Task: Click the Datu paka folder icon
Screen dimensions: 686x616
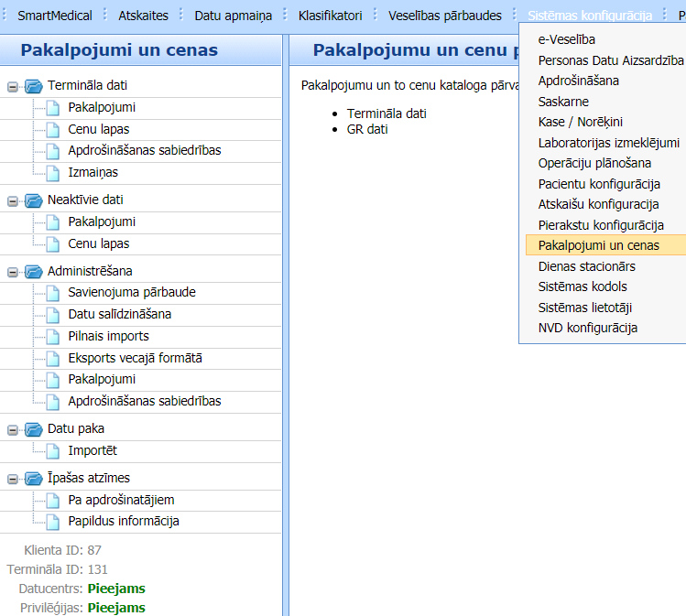Action: pyautogui.click(x=34, y=428)
